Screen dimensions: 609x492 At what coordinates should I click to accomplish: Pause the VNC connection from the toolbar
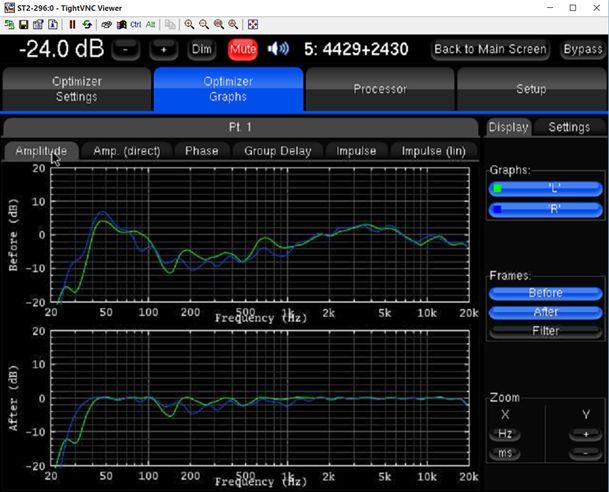click(x=73, y=24)
